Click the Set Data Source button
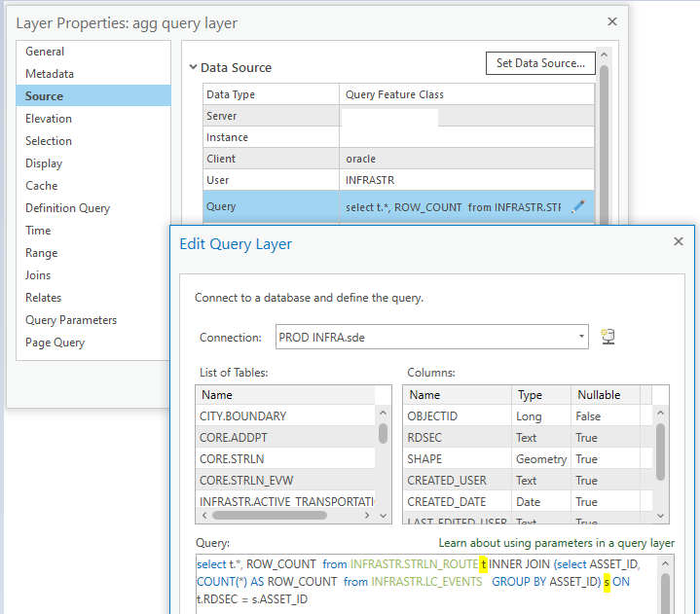This screenshot has height=614, width=700. [x=540, y=63]
